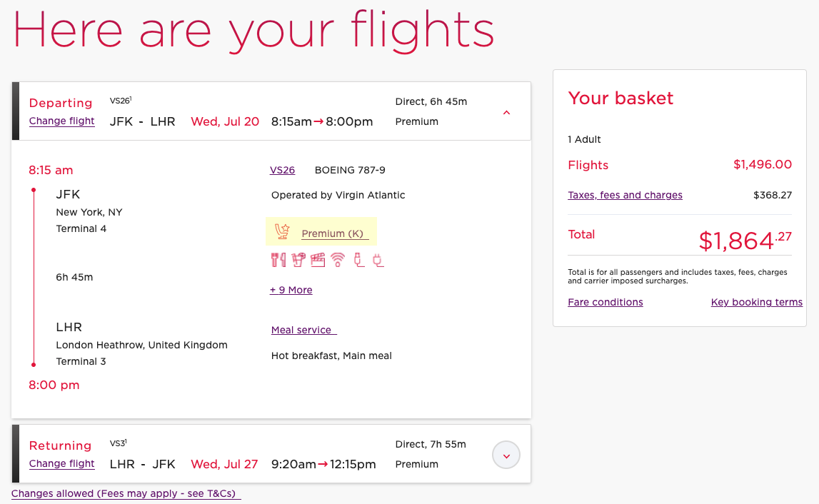Open the Meal service details link
The width and height of the screenshot is (819, 504).
click(x=301, y=330)
